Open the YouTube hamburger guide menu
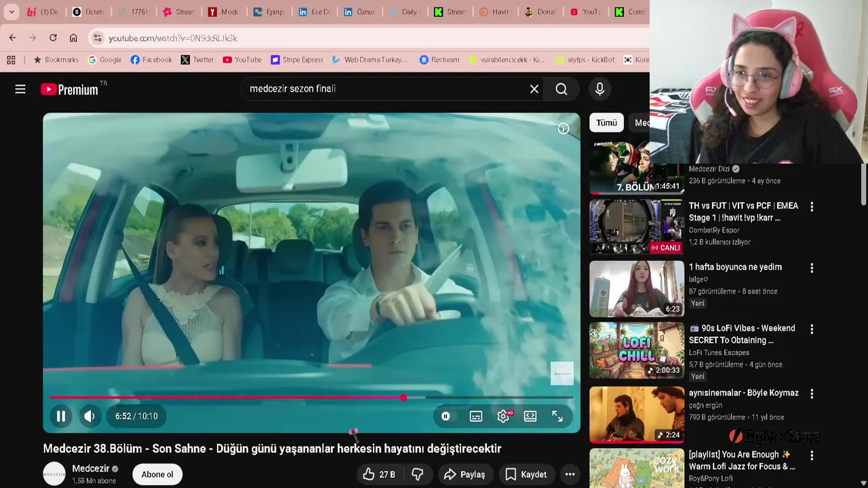This screenshot has height=488, width=868. (x=20, y=89)
